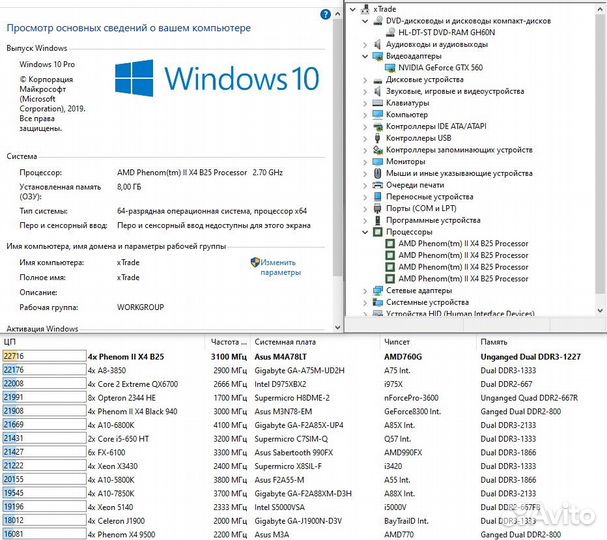Click the device manager vertical scrollbar
This screenshot has width=607, height=540.
coord(600,153)
